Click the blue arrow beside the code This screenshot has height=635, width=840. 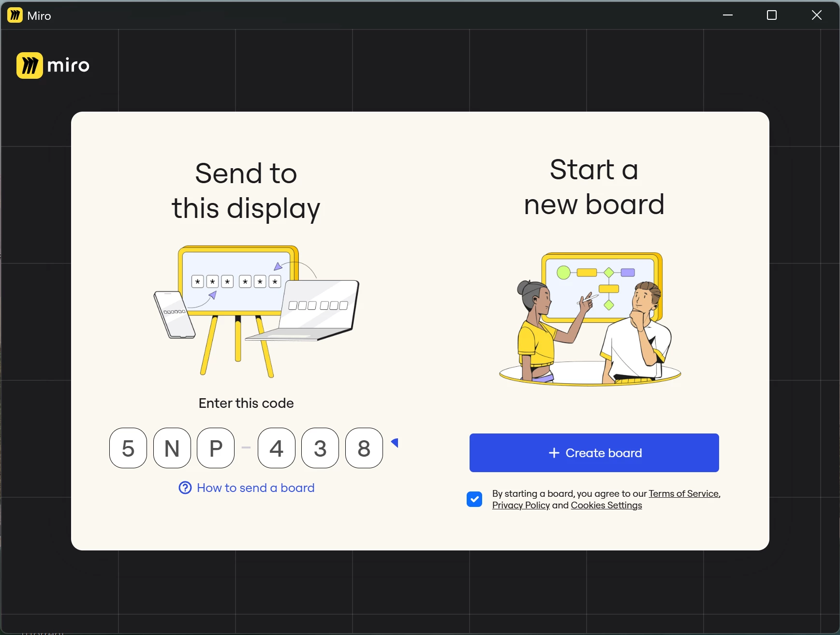tap(395, 442)
